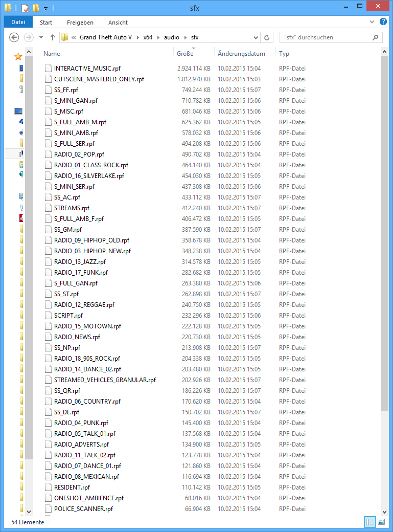The width and height of the screenshot is (393, 532).
Task: Open the Datei tab
Action: coord(18,22)
